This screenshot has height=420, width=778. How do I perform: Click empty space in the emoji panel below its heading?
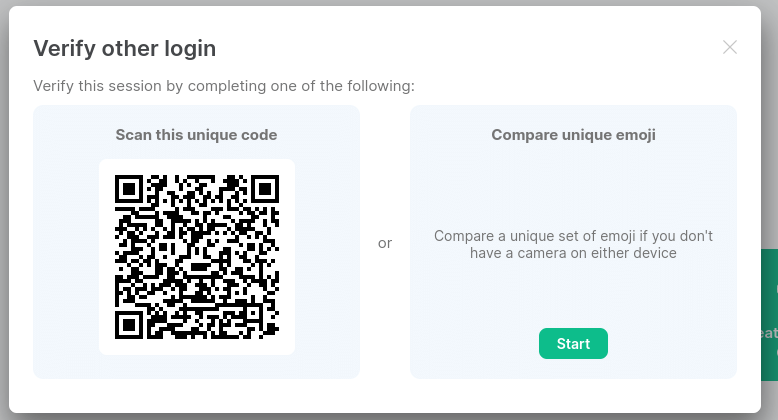(573, 189)
